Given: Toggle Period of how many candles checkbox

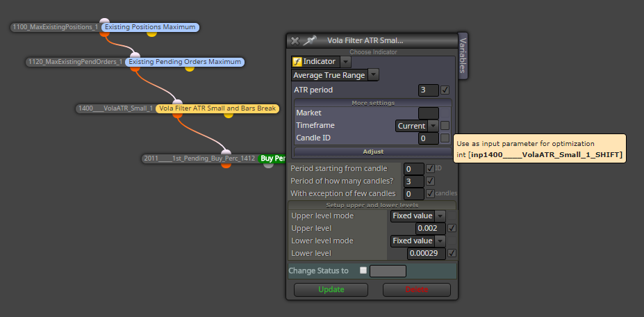Looking at the screenshot, I should pyautogui.click(x=431, y=181).
